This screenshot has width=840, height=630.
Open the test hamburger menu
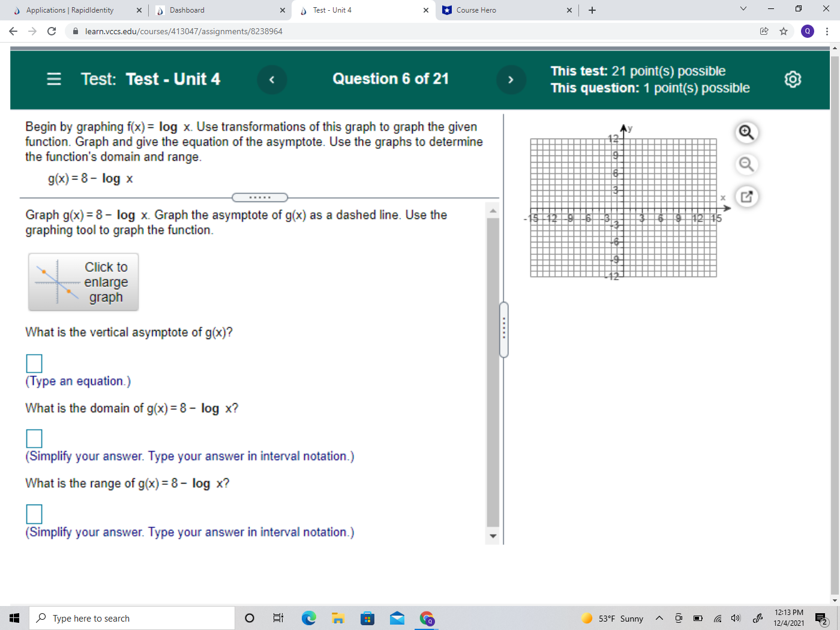(53, 79)
